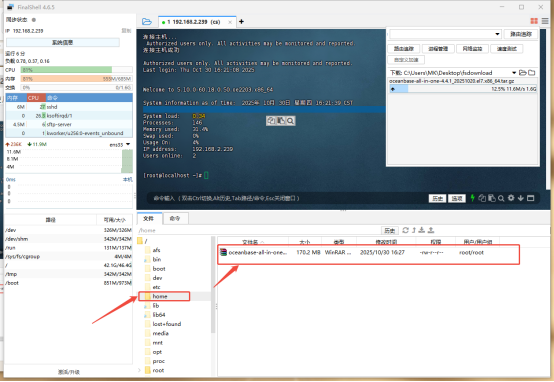Viewport: 554px width, 382px height.
Task: Choose download directory folder icon
Action: (531, 72)
